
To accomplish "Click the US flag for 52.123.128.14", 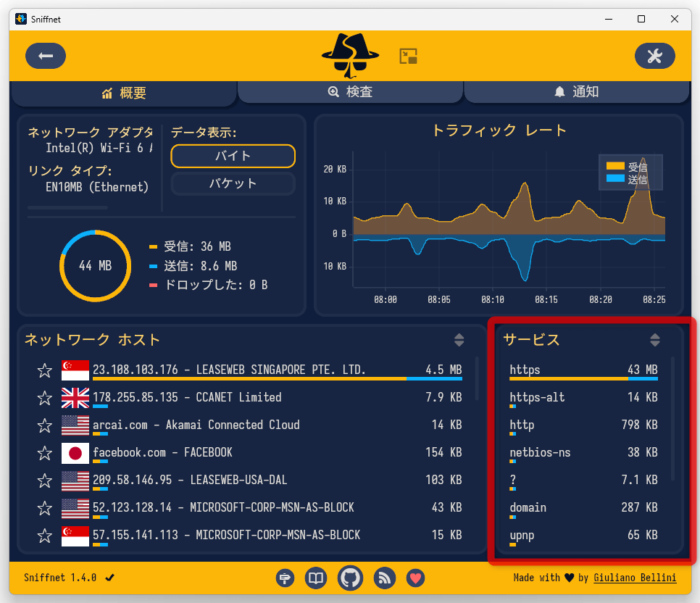I will (x=75, y=508).
